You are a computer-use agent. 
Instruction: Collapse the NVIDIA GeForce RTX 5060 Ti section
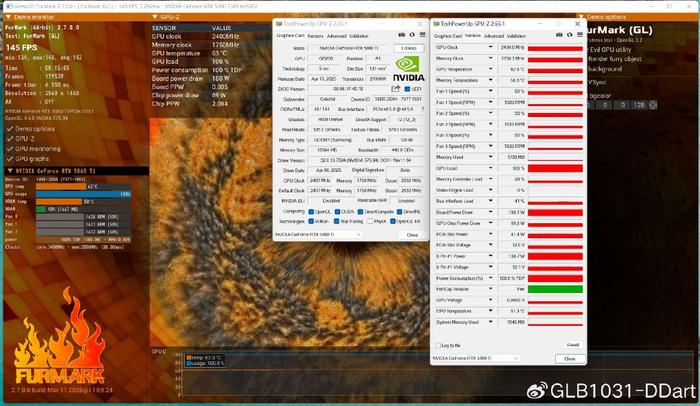[10, 171]
